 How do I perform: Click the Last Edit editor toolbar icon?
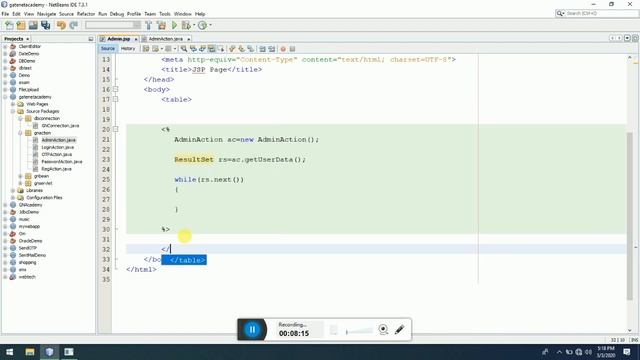(146, 49)
